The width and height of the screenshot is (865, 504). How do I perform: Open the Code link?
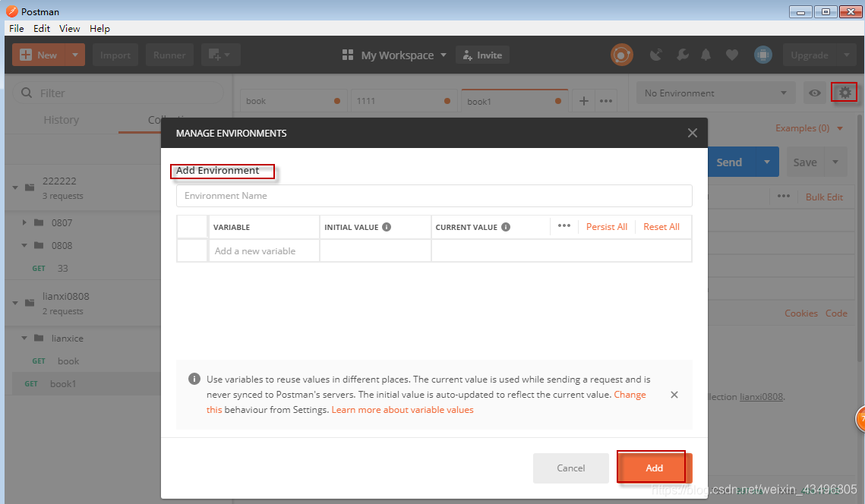coord(836,313)
